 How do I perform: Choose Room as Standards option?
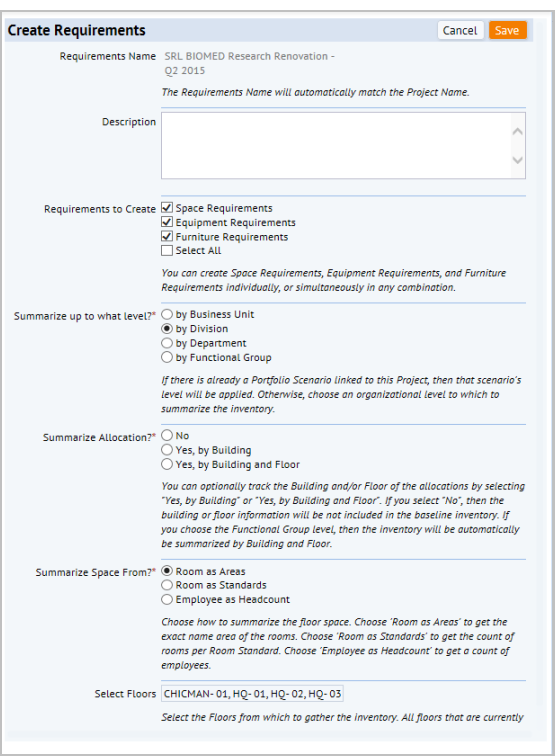(167, 585)
